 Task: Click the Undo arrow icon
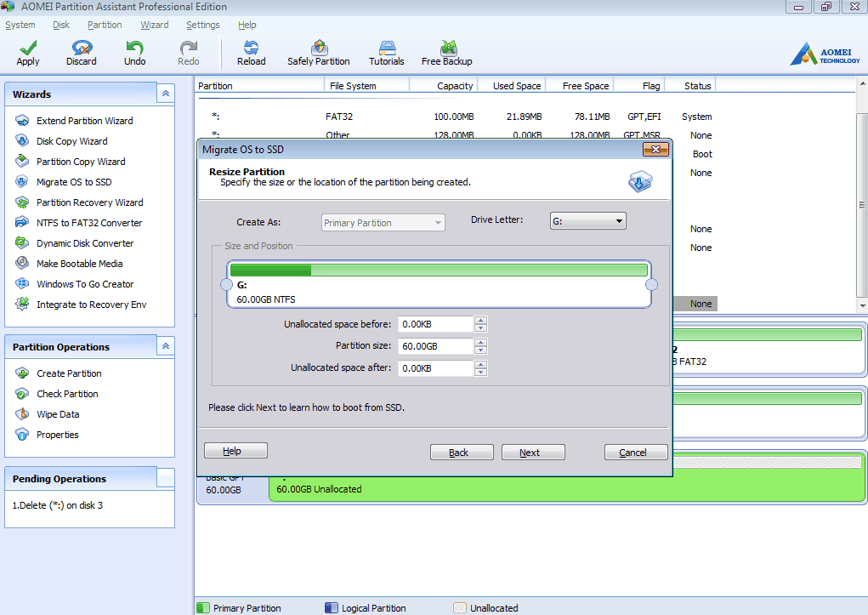click(134, 48)
